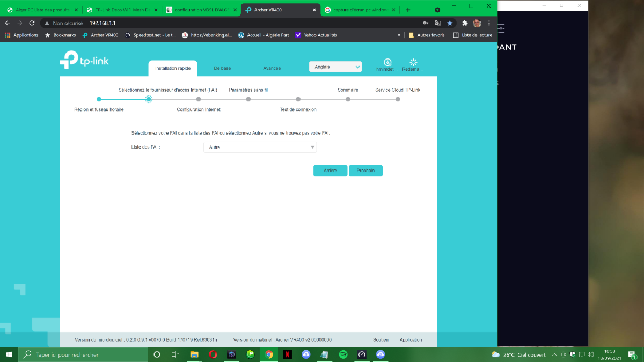Click the Non sécurisé site info label
The width and height of the screenshot is (644, 362).
coord(63,23)
